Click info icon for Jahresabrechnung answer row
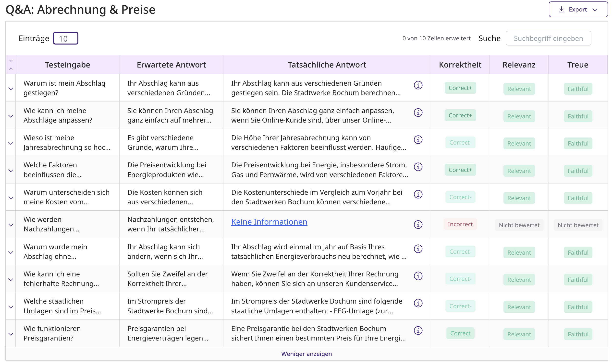The image size is (612, 364). 418,140
